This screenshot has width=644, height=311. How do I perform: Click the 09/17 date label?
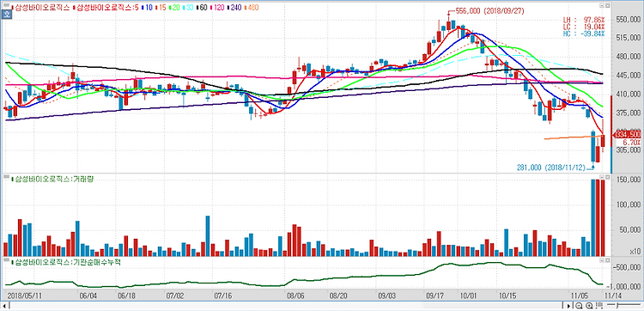click(x=435, y=296)
